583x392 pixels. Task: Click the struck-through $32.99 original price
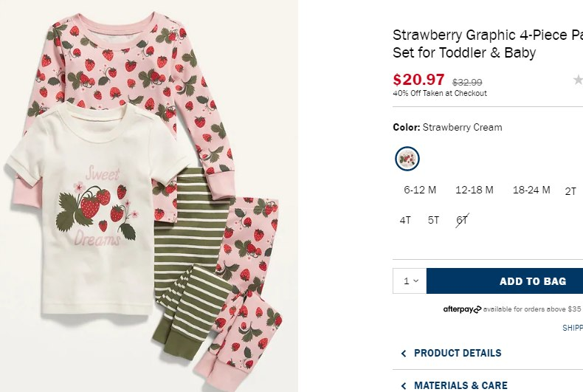(x=467, y=83)
